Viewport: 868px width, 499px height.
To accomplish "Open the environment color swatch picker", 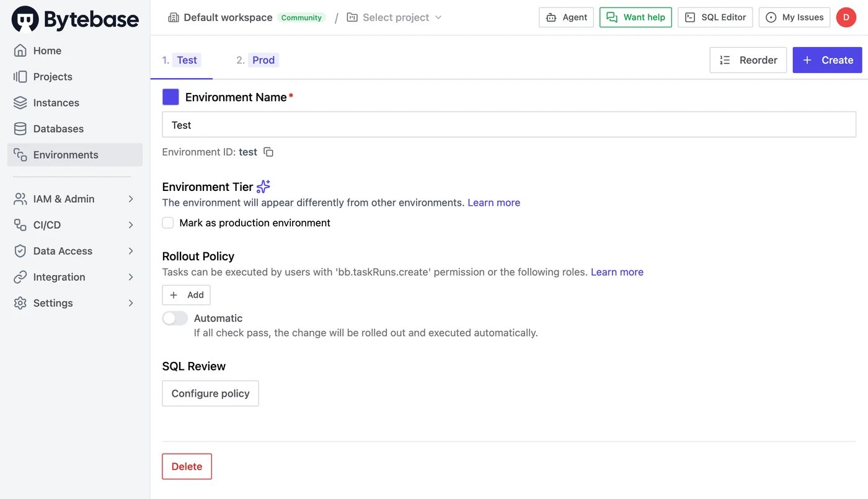I will click(170, 97).
